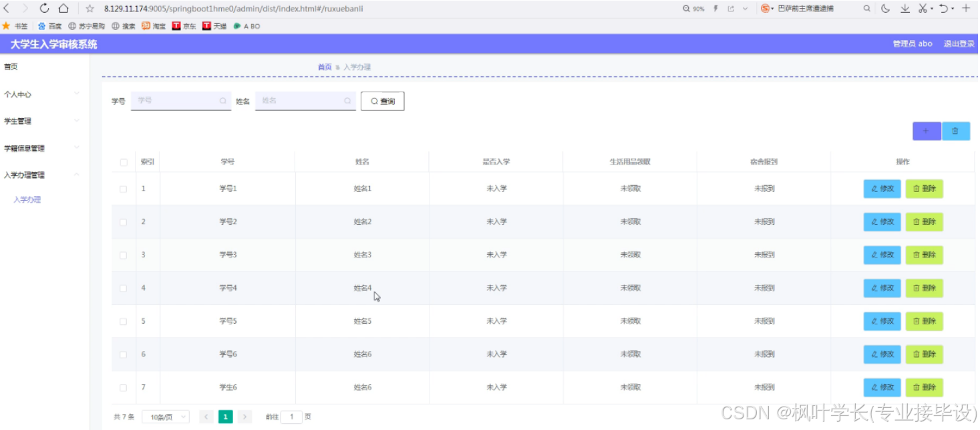Click the purple plus add button
The image size is (980, 430).
click(x=927, y=131)
